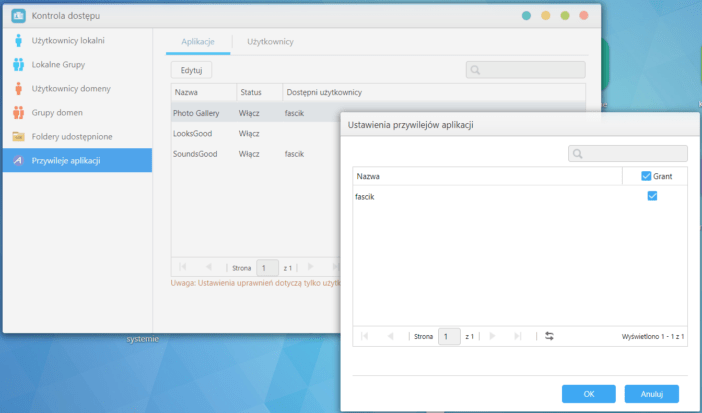This screenshot has height=413, width=702.
Task: Edit the page number in applications list
Action: (x=267, y=268)
